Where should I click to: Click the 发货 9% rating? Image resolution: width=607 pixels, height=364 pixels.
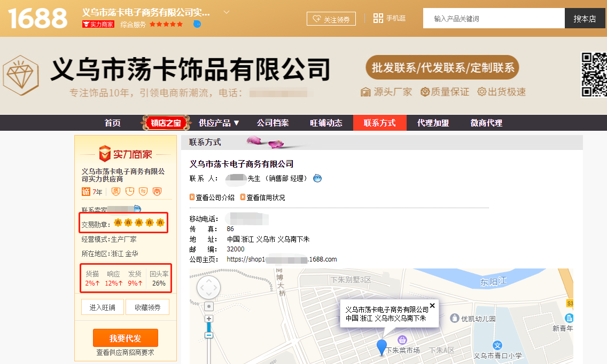coord(135,279)
